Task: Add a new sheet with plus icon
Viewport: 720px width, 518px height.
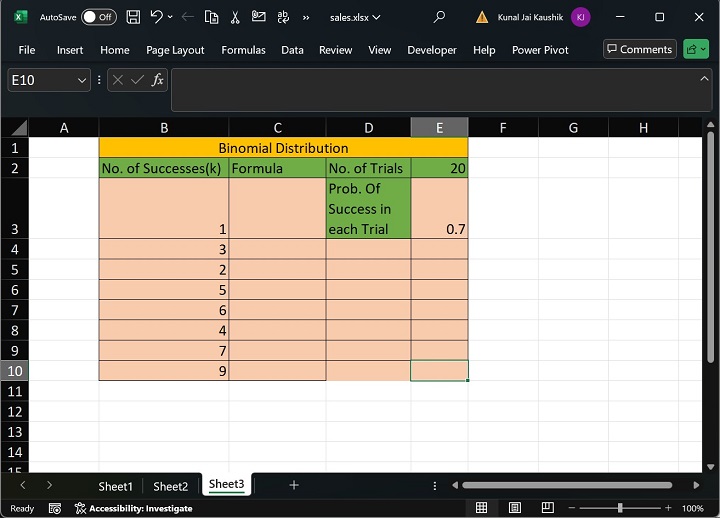Action: click(294, 485)
